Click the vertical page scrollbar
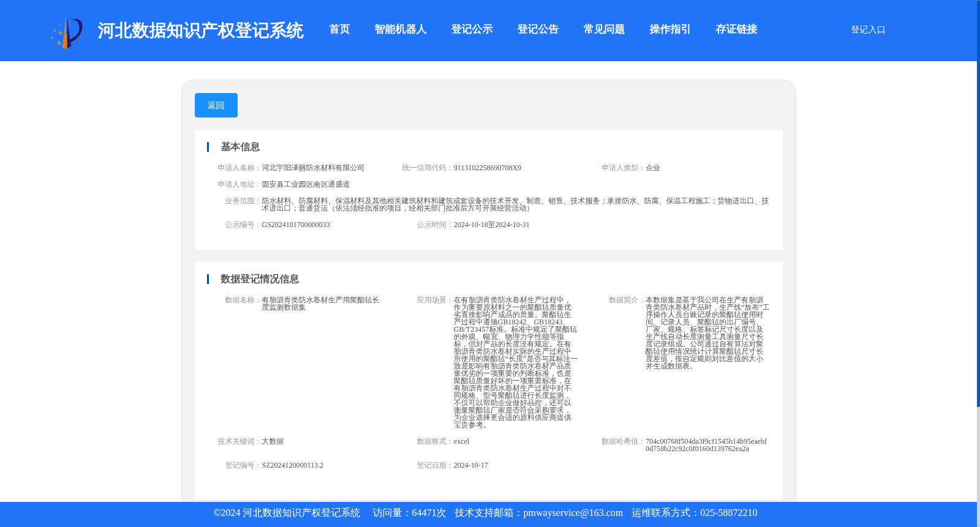Viewport: 980px width, 527px height. tap(978, 202)
